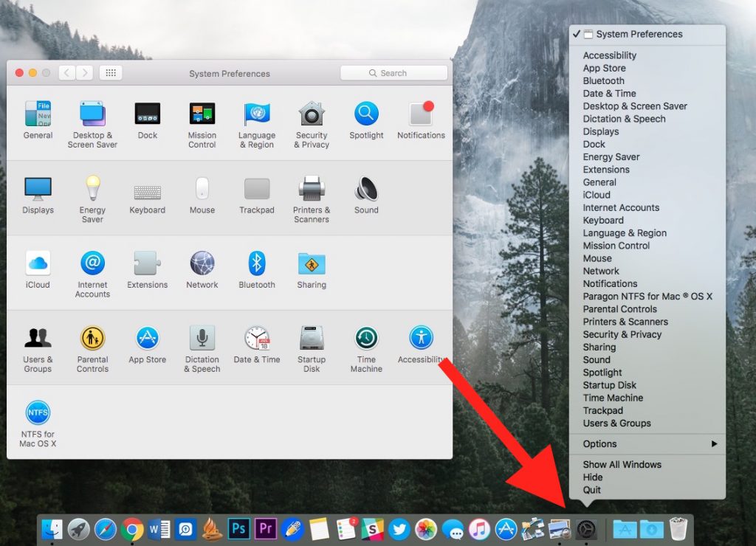Go forward with the right arrow button
The image size is (756, 546).
click(x=84, y=73)
